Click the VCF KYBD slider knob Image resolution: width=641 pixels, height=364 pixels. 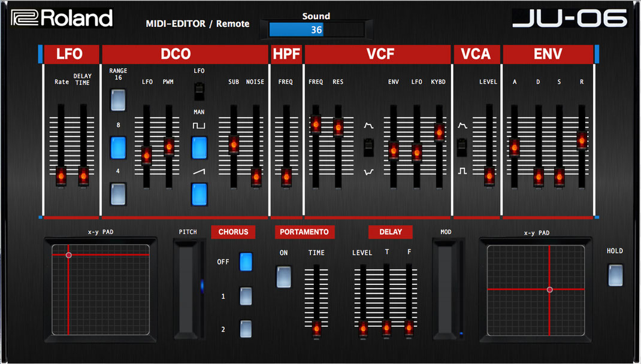439,132
